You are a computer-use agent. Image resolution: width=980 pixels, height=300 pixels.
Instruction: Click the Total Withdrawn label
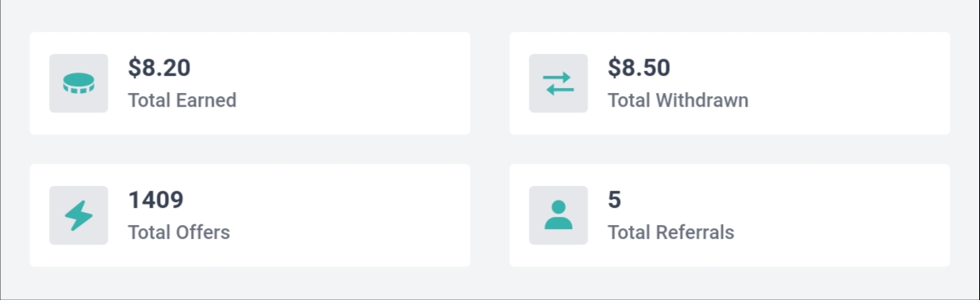click(678, 100)
